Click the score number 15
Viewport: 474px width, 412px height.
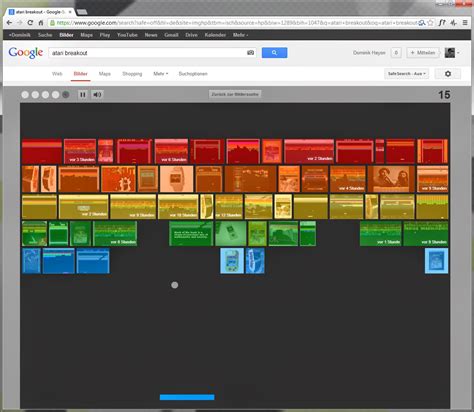point(444,95)
